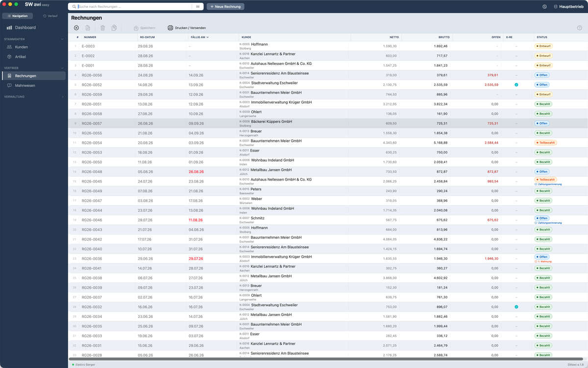Click the document icon in the invoice toolbar
The width and height of the screenshot is (588, 368).
pyautogui.click(x=88, y=28)
